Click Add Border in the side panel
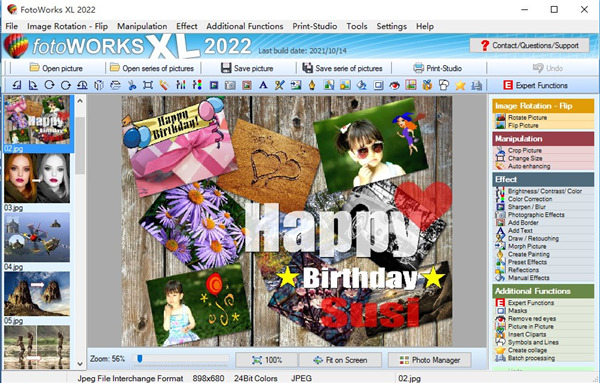The height and width of the screenshot is (383, 600). click(523, 222)
